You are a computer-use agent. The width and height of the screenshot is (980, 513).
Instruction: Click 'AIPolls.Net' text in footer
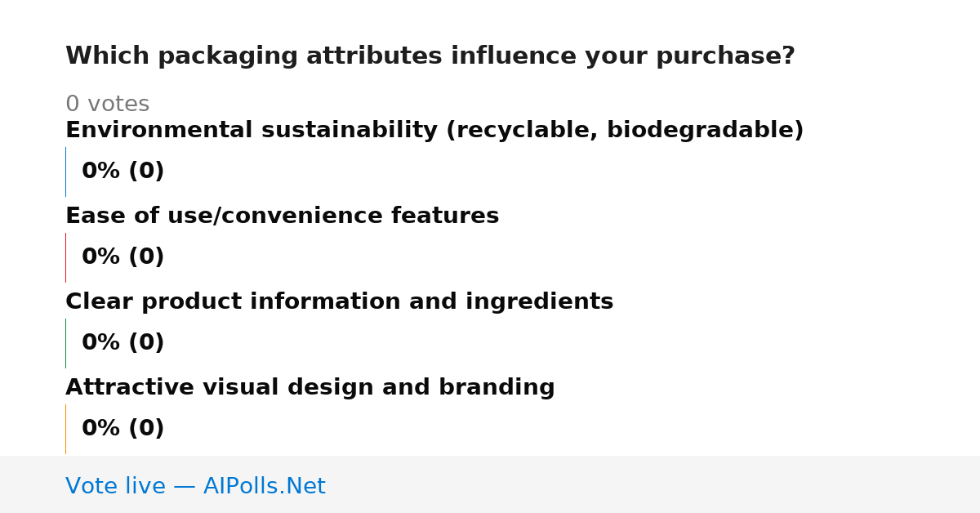(264, 486)
